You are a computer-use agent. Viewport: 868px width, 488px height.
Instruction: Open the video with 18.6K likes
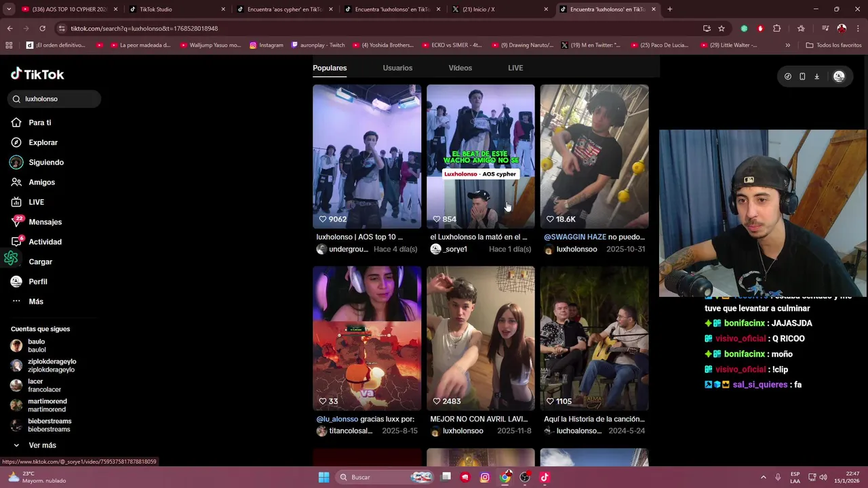pos(594,156)
